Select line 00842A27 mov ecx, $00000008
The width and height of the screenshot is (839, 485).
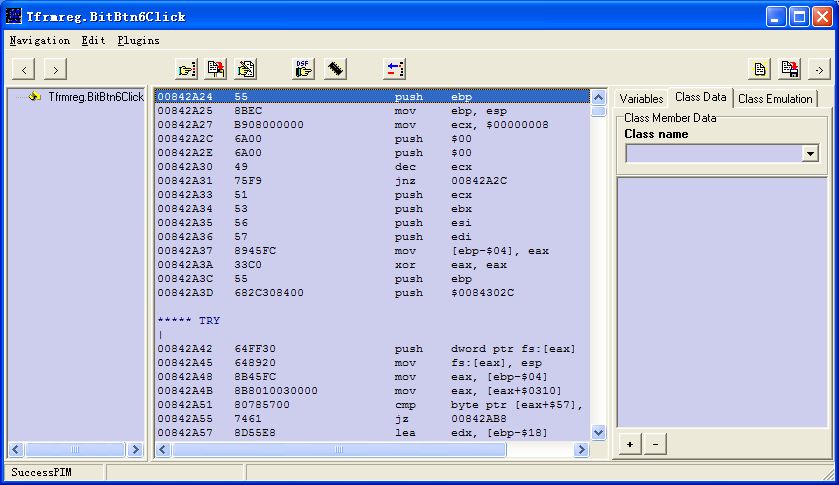click(372, 125)
